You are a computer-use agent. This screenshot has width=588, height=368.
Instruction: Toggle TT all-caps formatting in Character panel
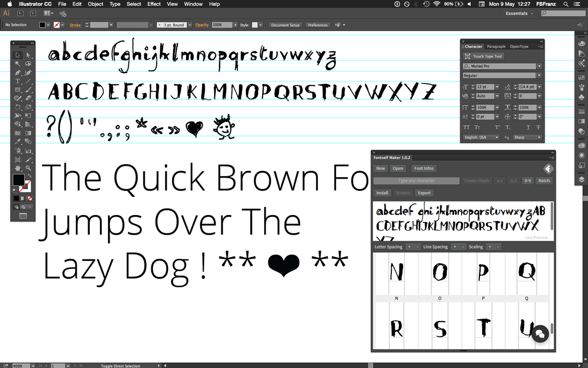[x=467, y=127]
